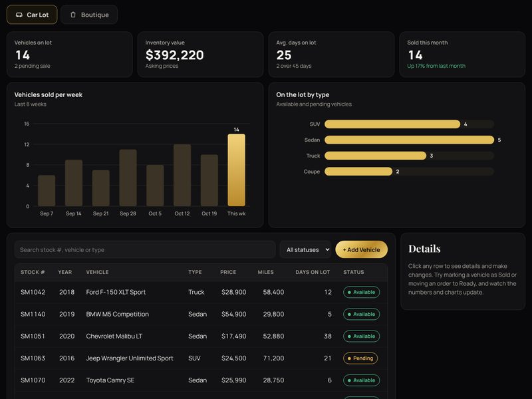Click stock number SM1042
Image resolution: width=532 pixels, height=399 pixels.
[33, 292]
